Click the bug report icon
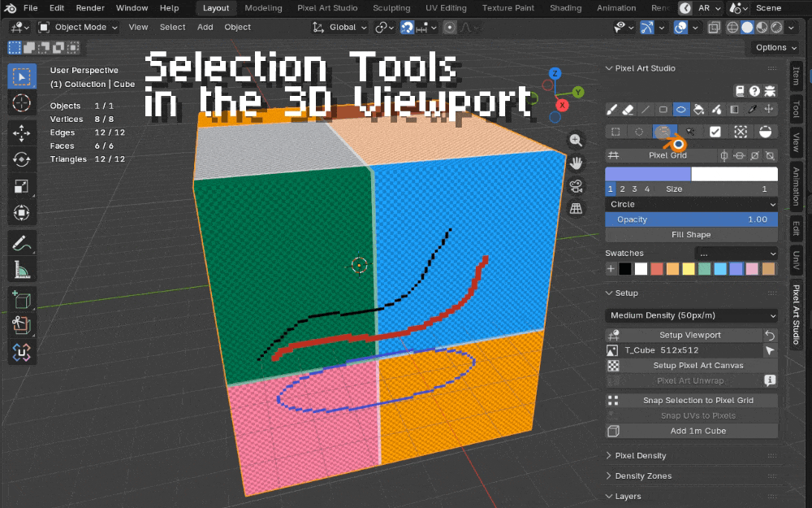Screen dimensions: 812x508 pyautogui.click(x=770, y=91)
